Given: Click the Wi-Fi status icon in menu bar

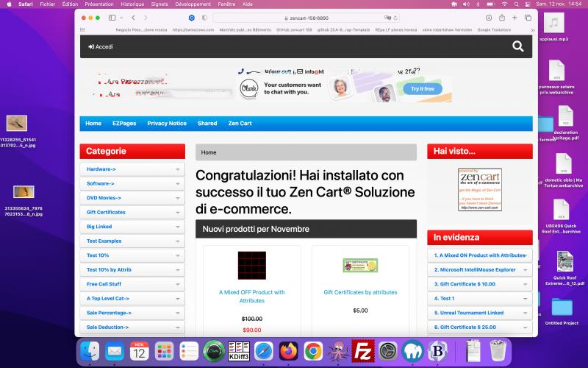Looking at the screenshot, I should pos(504,4).
